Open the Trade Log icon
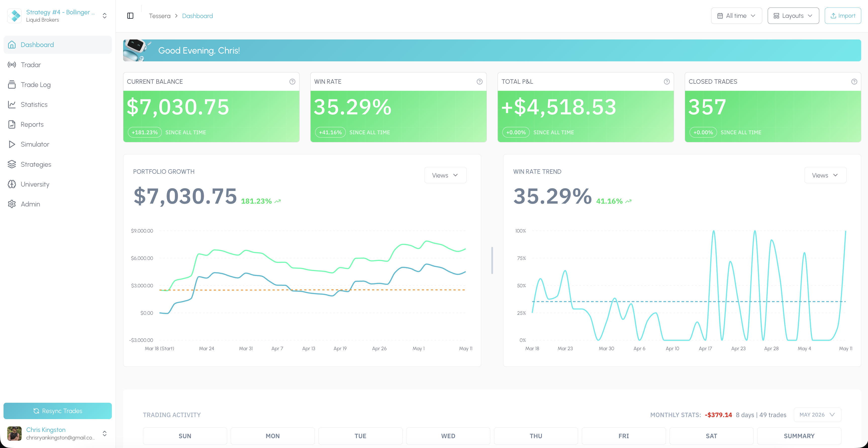The width and height of the screenshot is (868, 448). click(x=12, y=85)
